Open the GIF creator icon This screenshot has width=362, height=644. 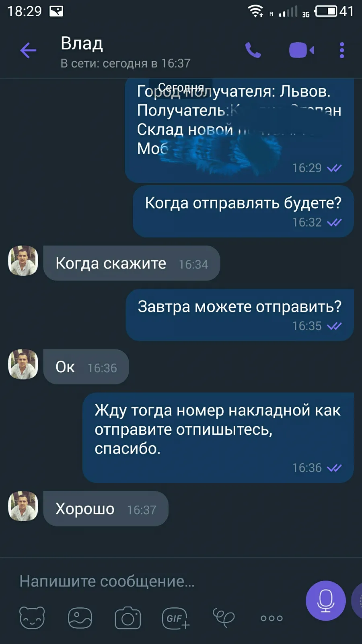pyautogui.click(x=175, y=618)
